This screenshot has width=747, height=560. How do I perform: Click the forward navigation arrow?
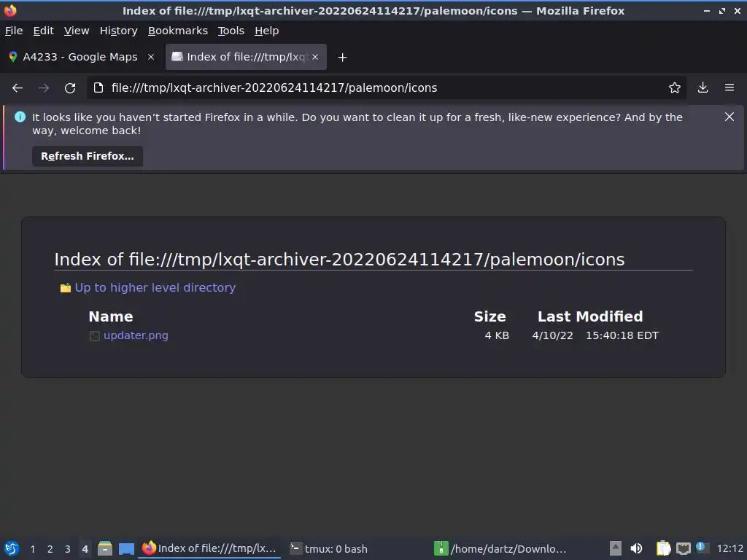click(x=44, y=88)
